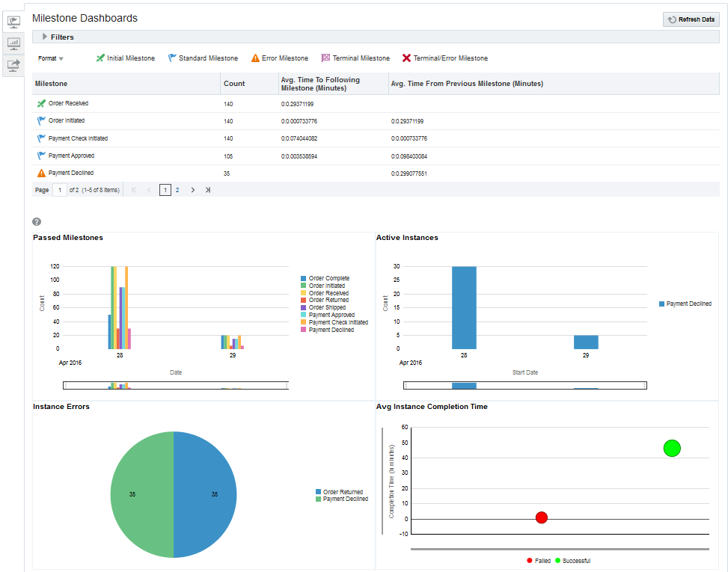
Task: Go to the first page of results
Action: pos(134,190)
